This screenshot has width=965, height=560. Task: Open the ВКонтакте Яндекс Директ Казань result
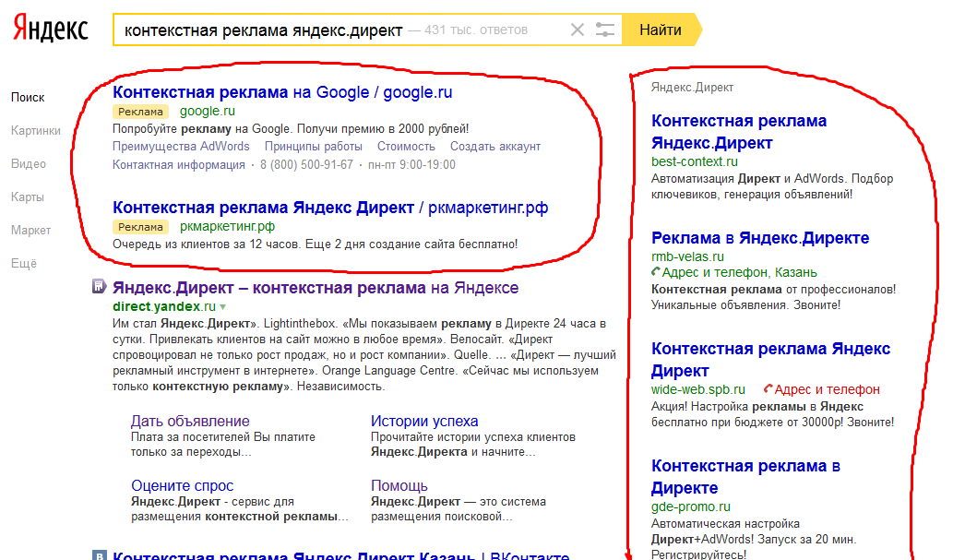pos(341,555)
